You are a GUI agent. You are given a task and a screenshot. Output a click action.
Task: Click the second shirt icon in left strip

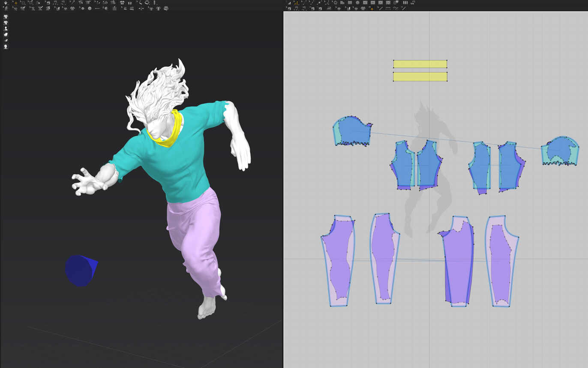6,22
